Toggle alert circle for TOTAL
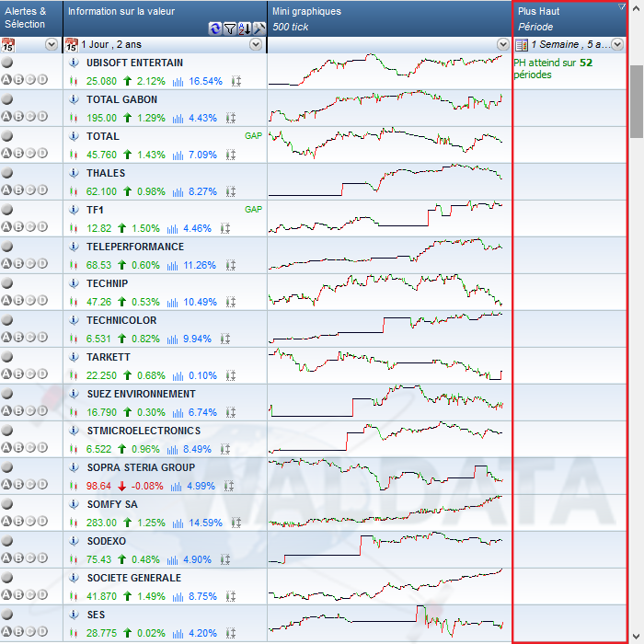This screenshot has width=644, height=644. point(7,136)
